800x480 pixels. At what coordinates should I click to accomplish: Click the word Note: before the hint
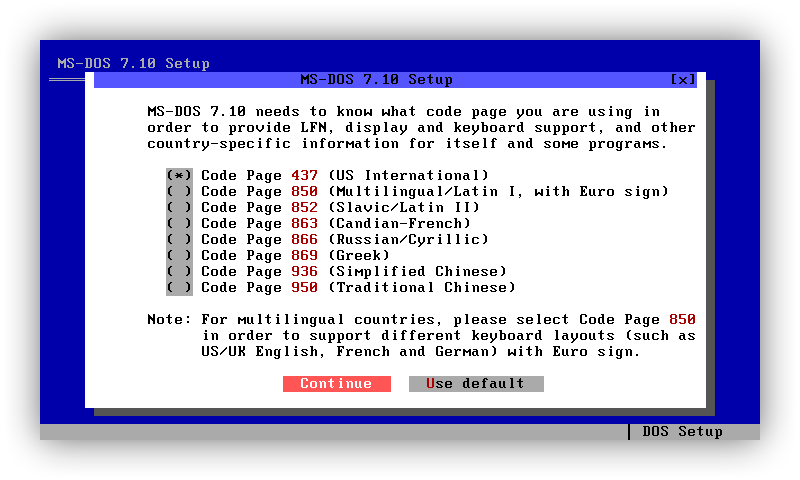click(169, 320)
